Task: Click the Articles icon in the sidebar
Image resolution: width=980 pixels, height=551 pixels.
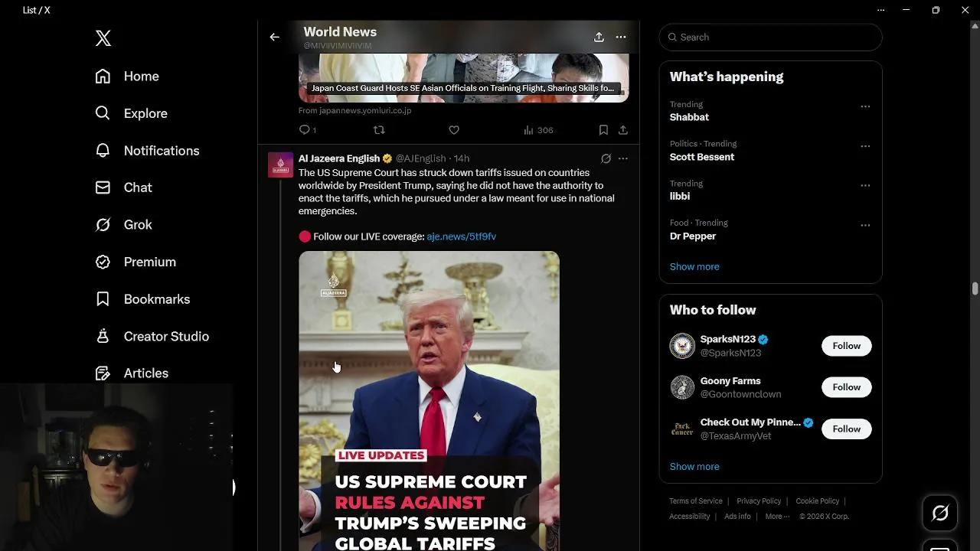Action: 103,373
